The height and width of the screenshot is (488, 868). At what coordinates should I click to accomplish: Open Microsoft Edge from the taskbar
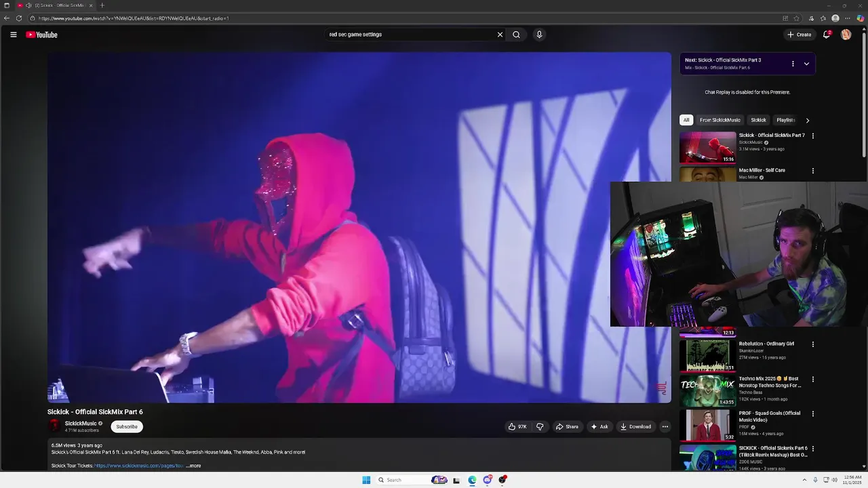coord(472,480)
